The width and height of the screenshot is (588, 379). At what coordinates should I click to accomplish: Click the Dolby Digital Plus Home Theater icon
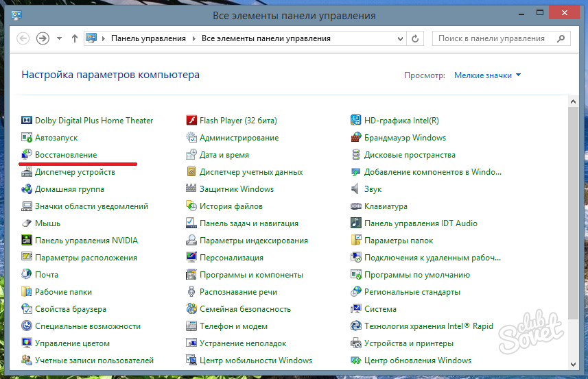point(27,121)
